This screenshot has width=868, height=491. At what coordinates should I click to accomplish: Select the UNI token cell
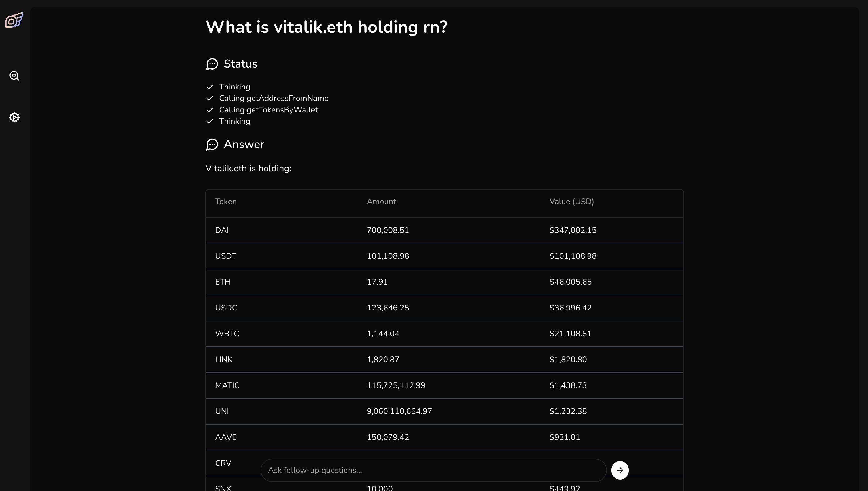pyautogui.click(x=222, y=411)
